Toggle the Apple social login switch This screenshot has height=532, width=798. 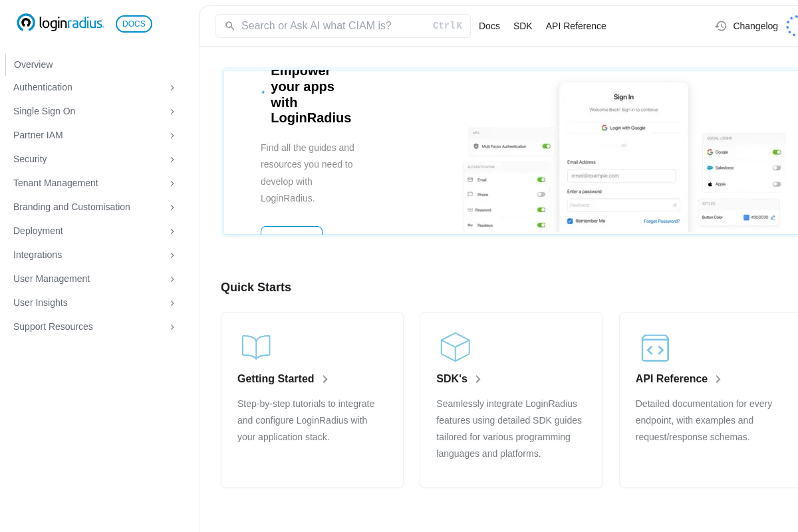(x=777, y=184)
